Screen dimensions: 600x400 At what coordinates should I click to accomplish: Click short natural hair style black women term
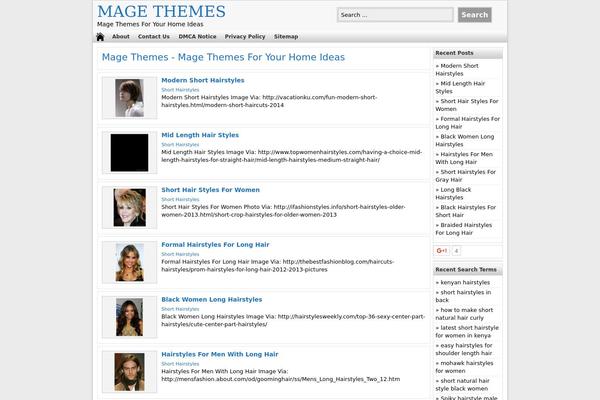(x=462, y=385)
